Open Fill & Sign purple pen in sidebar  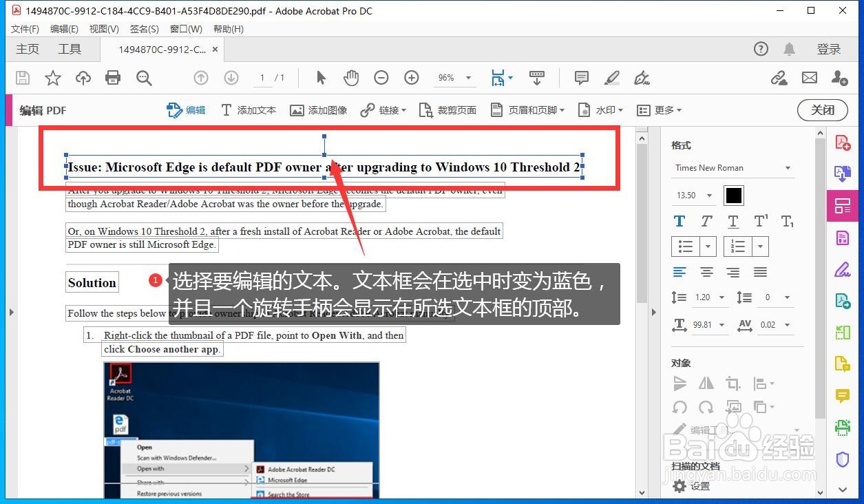point(843,269)
